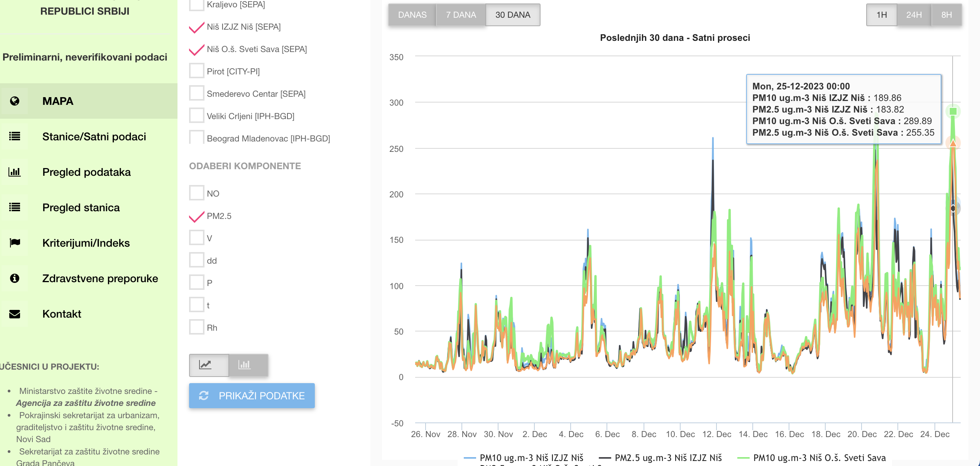Enable the NO component checkbox
The height and width of the screenshot is (466, 980).
click(196, 193)
